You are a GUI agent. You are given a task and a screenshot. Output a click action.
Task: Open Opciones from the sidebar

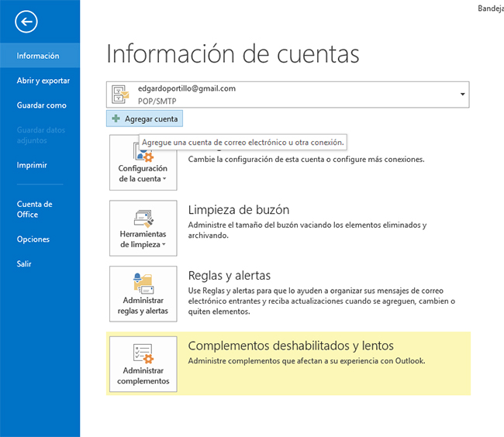pos(33,239)
